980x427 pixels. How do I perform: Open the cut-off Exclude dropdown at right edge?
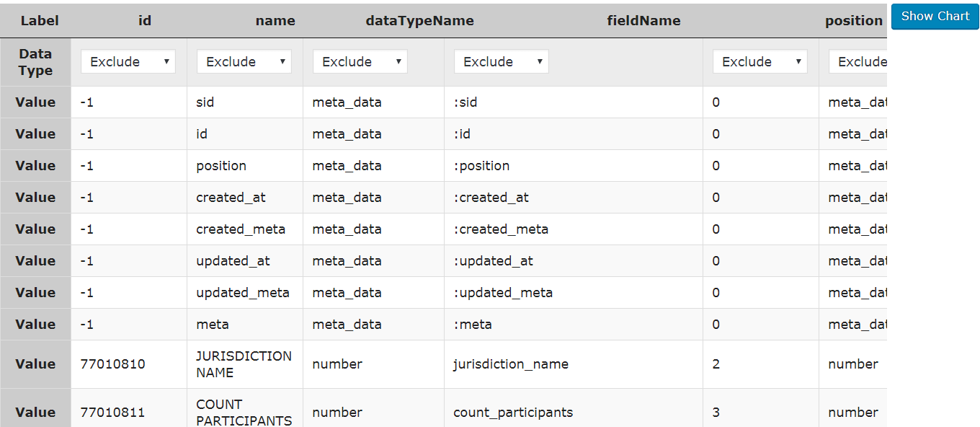(x=859, y=62)
